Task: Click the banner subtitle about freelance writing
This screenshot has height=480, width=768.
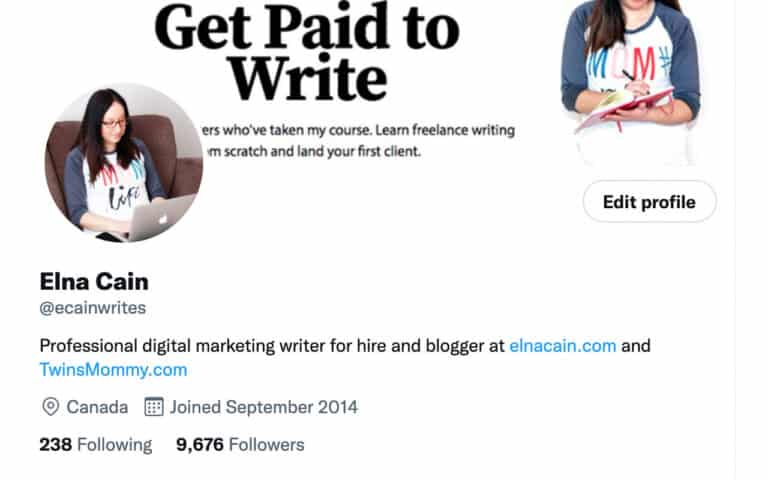Action: pyautogui.click(x=359, y=141)
